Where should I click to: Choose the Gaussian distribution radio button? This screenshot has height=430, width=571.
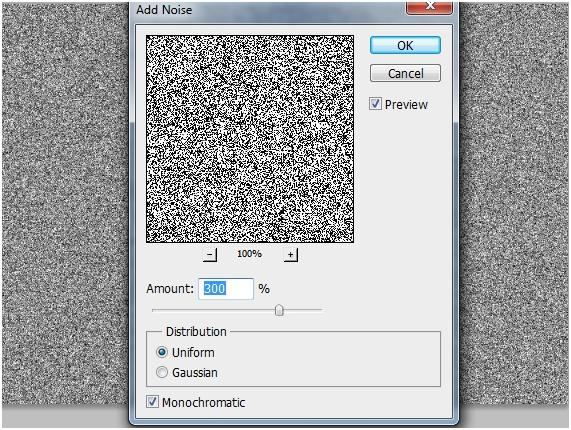click(162, 372)
